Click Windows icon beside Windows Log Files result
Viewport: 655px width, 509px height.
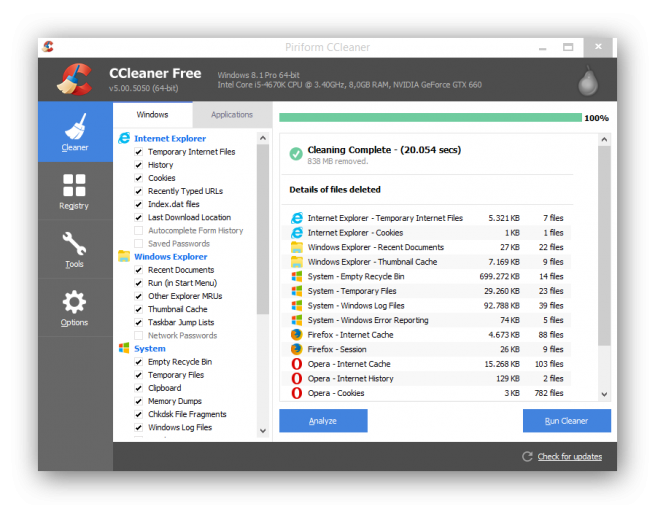297,305
